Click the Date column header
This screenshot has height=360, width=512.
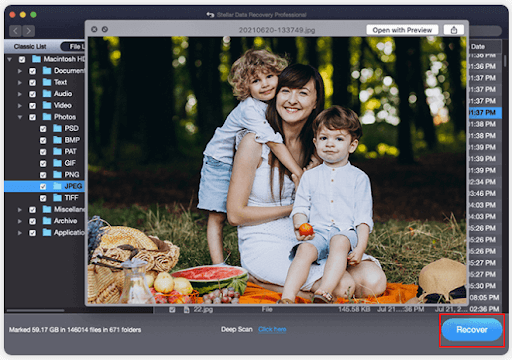[x=478, y=47]
